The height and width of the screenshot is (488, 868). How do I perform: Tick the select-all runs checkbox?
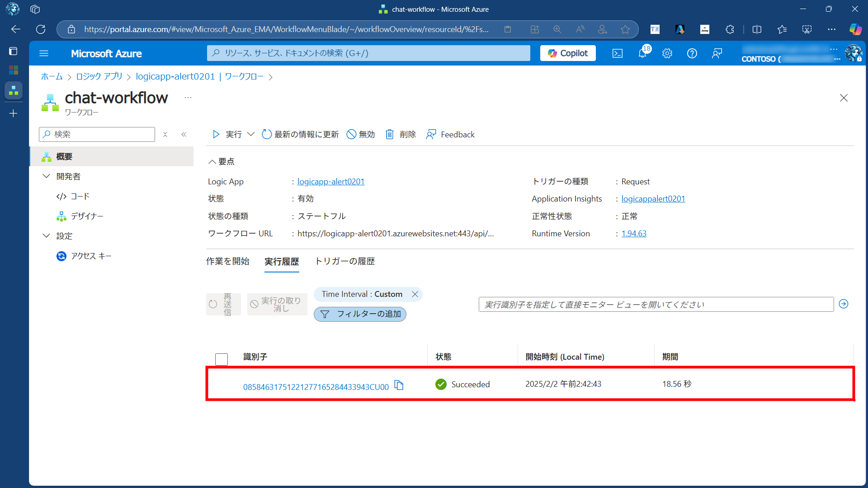click(222, 359)
